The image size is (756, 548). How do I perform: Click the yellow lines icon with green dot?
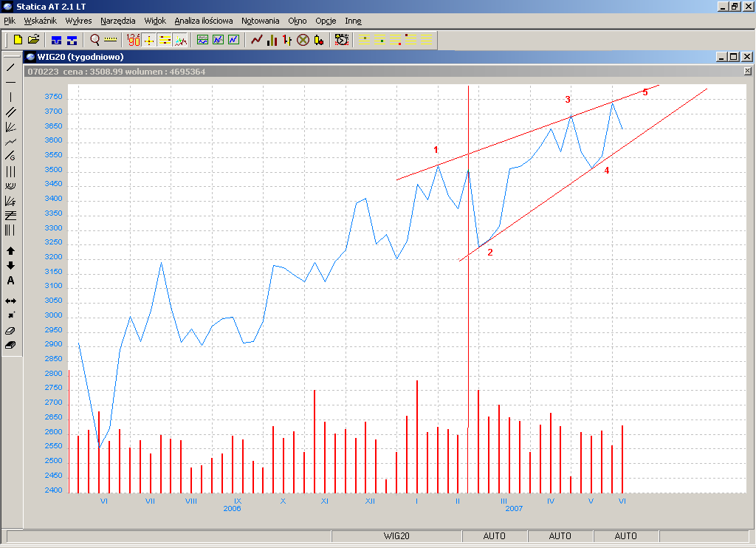point(380,40)
